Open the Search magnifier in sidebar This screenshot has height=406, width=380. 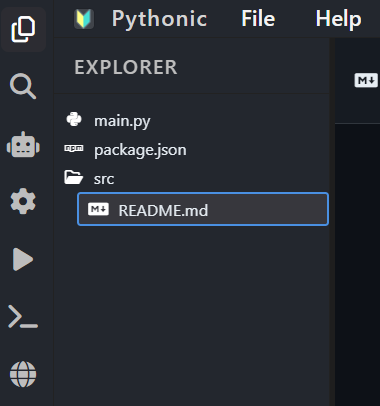[23, 86]
